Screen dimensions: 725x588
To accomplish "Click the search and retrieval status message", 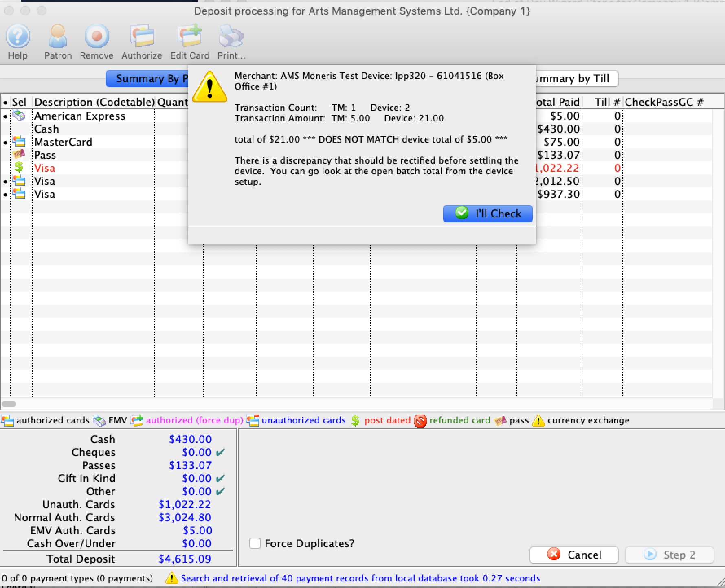I will [x=360, y=578].
